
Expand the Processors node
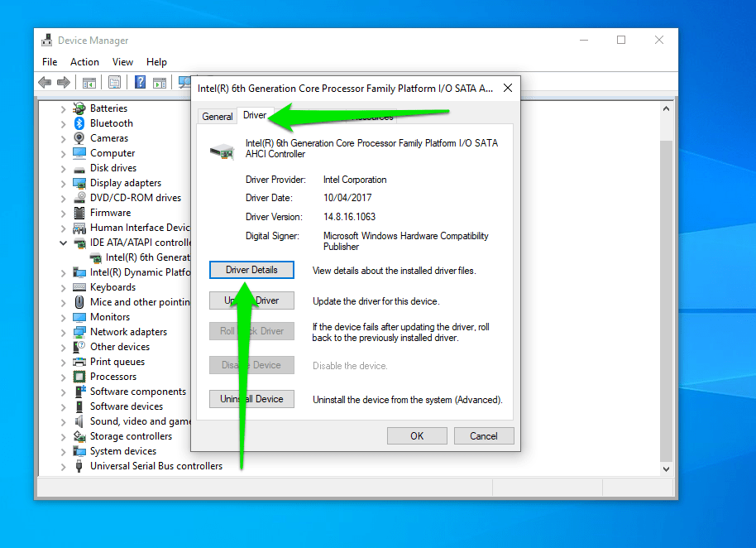click(x=63, y=377)
